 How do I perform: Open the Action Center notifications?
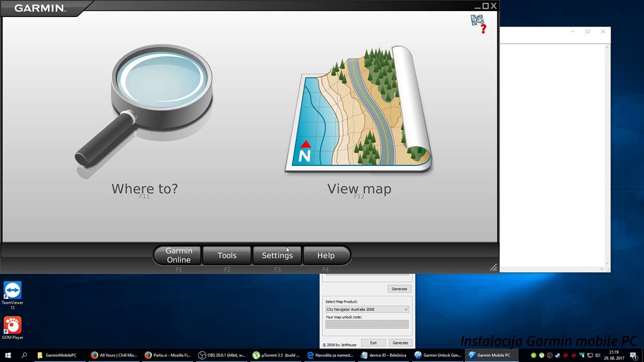[x=634, y=355]
